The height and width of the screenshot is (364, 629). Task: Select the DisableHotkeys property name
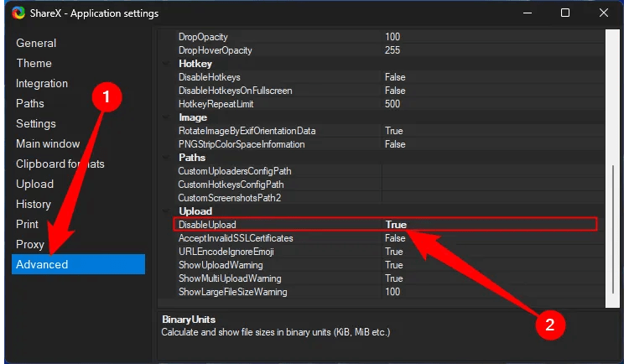(x=210, y=77)
